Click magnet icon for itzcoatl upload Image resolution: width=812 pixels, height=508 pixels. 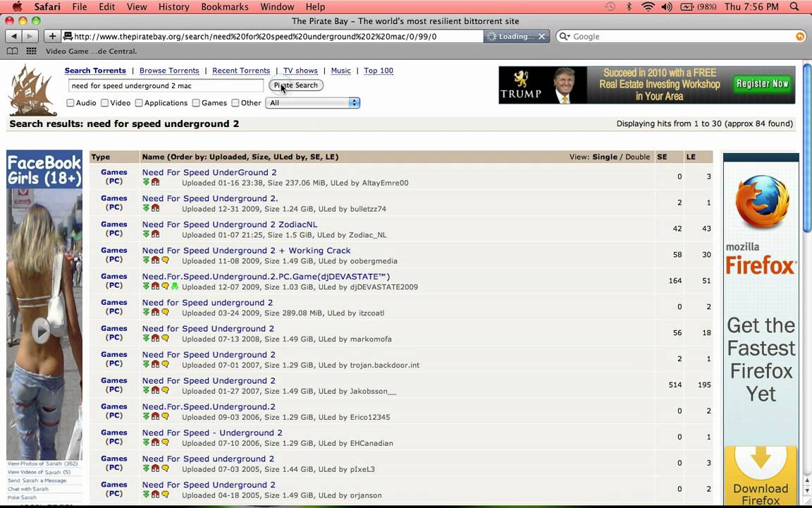[x=155, y=312]
